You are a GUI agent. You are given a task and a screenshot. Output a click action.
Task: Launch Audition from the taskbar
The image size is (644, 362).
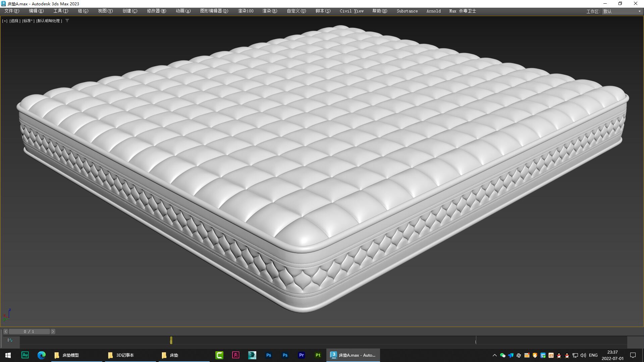click(25, 355)
